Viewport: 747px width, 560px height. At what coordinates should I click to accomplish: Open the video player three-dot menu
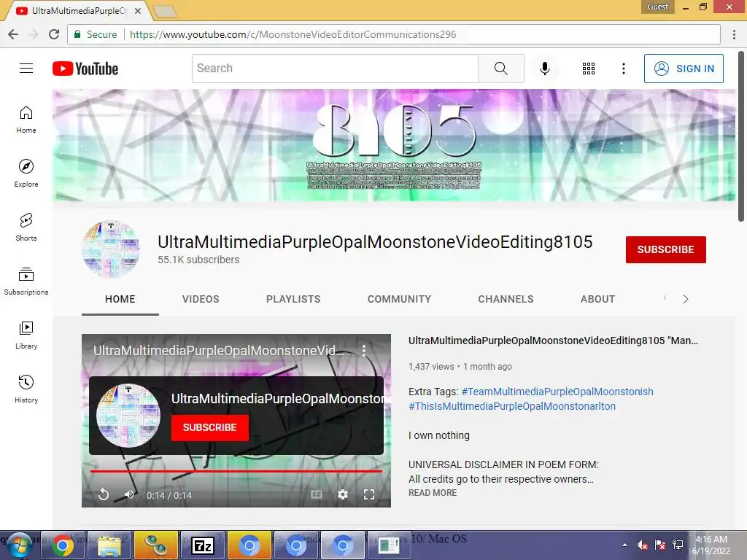(x=364, y=351)
